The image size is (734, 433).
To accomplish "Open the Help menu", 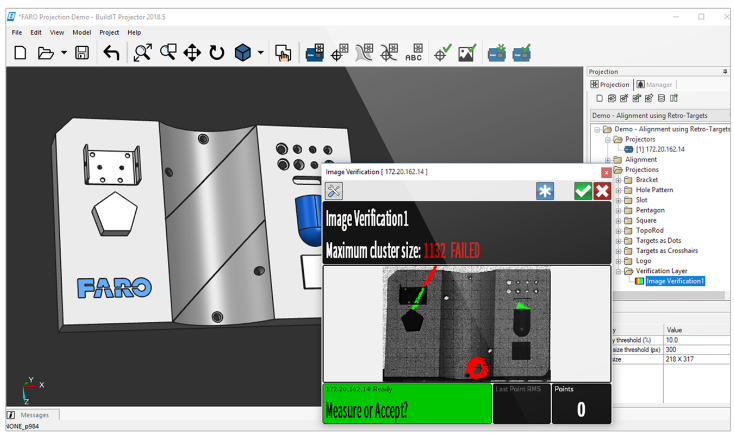I will pos(134,32).
